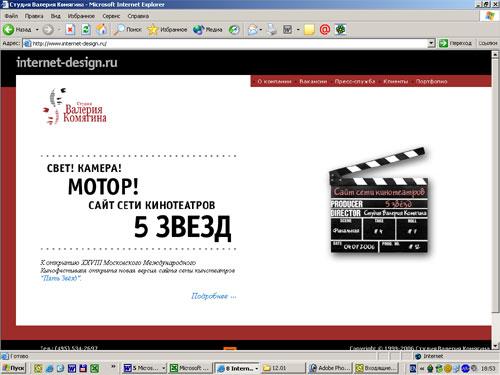Viewport: 500px width, 375px height.
Task: Click the Refresh page icon
Action: [x=86, y=30]
